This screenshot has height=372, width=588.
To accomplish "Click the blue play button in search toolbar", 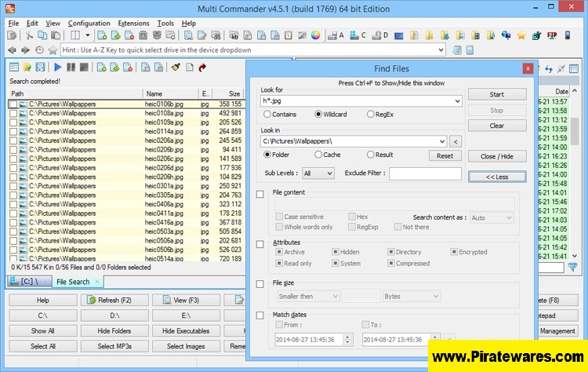I will point(57,67).
